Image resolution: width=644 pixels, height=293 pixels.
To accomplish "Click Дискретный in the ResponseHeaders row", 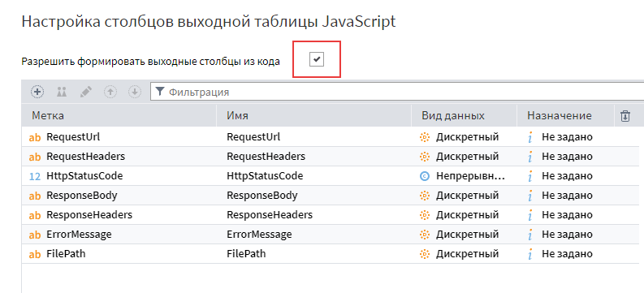I will point(468,215).
